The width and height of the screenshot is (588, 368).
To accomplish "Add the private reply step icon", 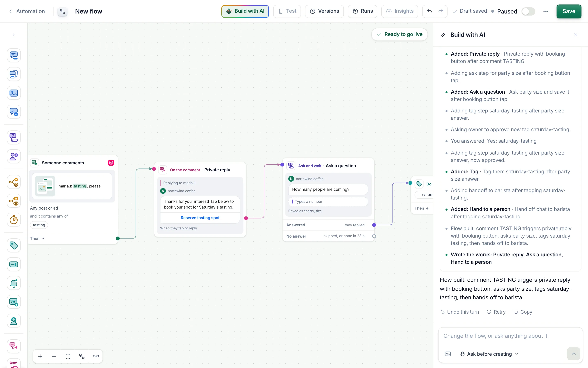I will coord(14,346).
